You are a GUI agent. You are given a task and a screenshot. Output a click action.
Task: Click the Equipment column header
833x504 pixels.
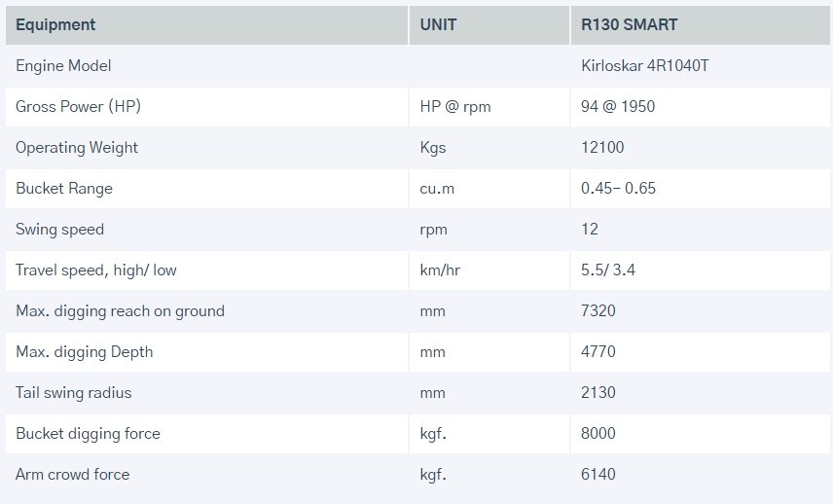tap(55, 24)
